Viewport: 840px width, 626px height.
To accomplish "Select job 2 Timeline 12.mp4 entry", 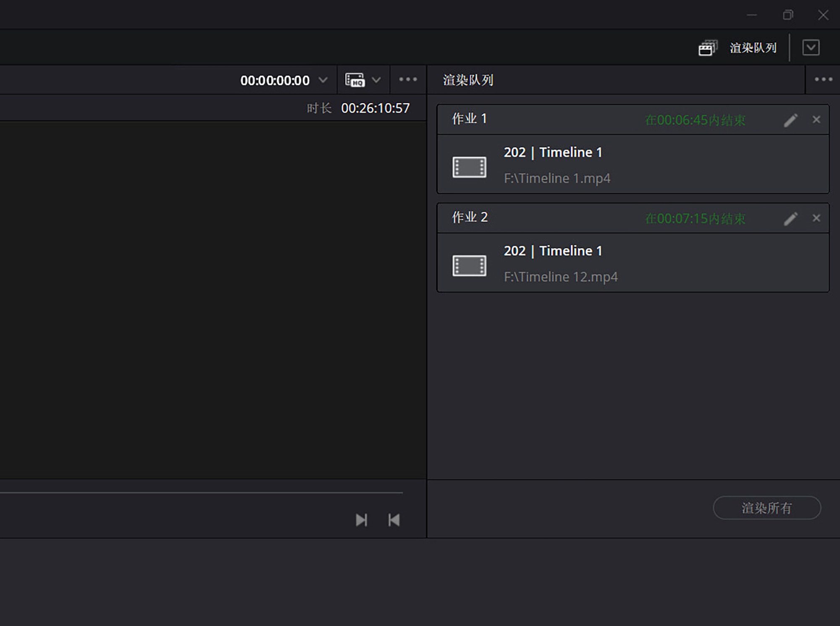I will 560,277.
